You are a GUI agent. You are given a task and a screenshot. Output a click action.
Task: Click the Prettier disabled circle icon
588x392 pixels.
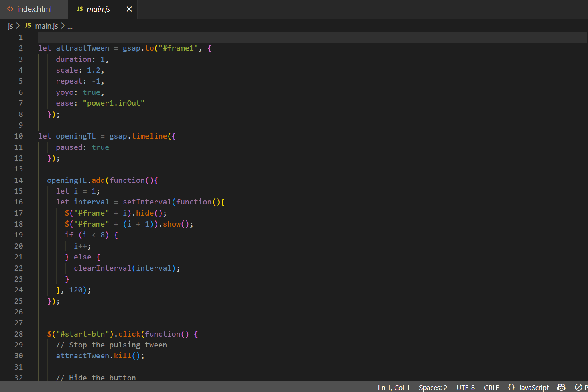coord(578,387)
